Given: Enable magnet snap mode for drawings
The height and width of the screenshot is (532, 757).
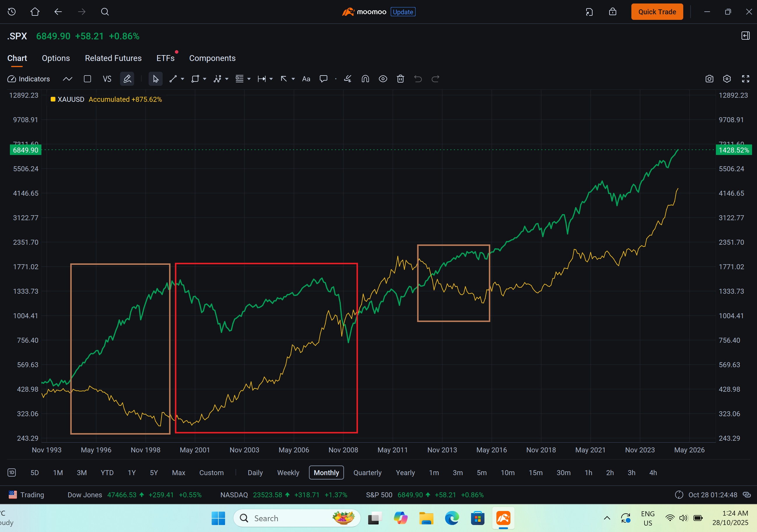Looking at the screenshot, I should tap(365, 79).
